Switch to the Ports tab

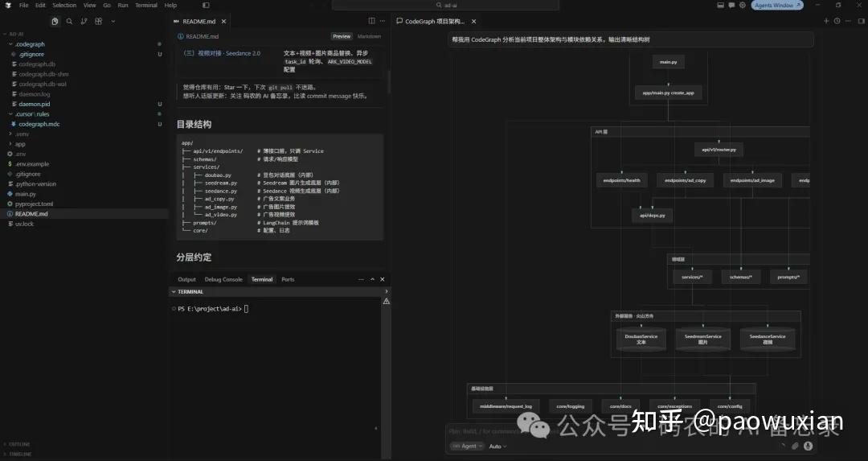tap(288, 279)
